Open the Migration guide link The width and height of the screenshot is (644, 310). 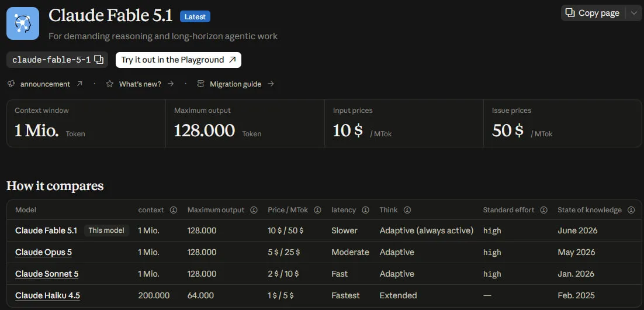point(236,84)
